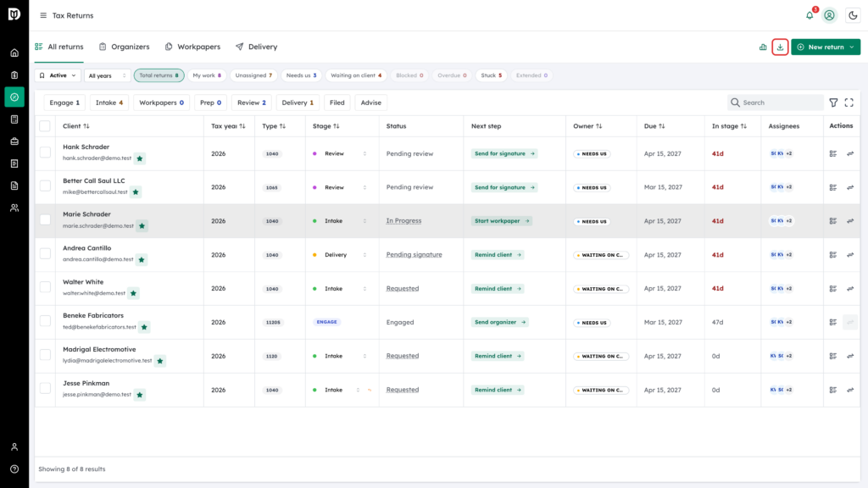Expand the New return dropdown arrow
The image size is (868, 488).
pyautogui.click(x=851, y=47)
